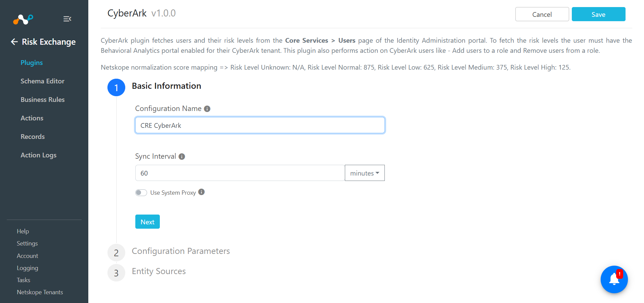Screen dimensions: 644x303
Task: Open Action Logs page
Action: (38, 155)
